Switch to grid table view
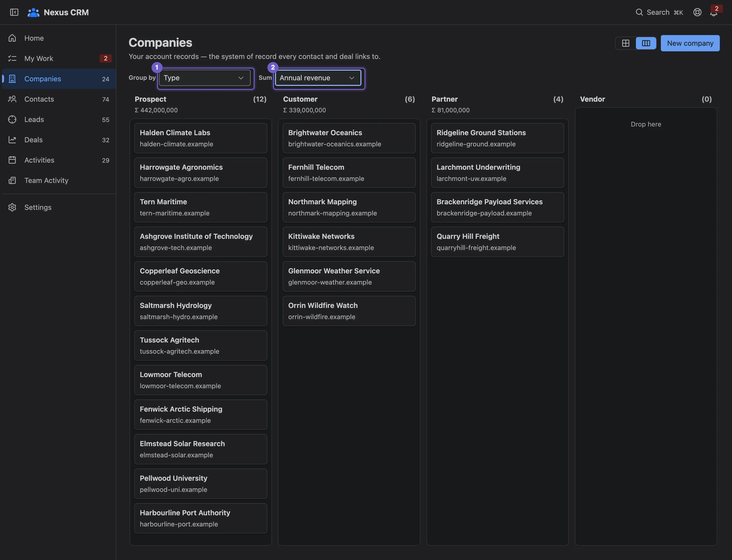The image size is (732, 560). click(626, 43)
